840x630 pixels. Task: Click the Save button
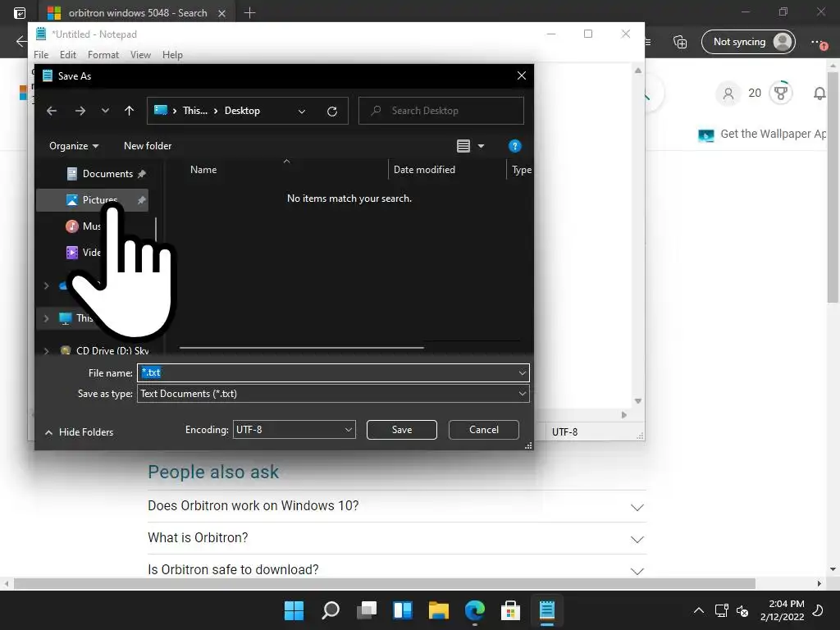(402, 430)
